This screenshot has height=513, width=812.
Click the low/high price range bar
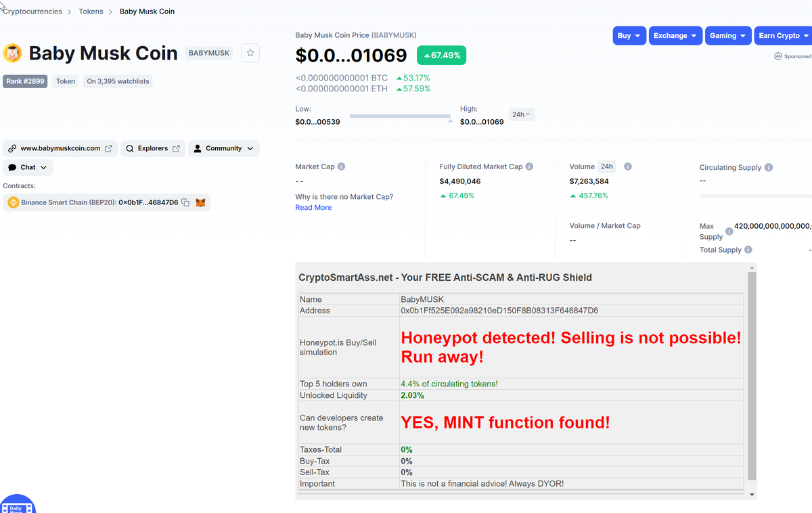tap(400, 116)
